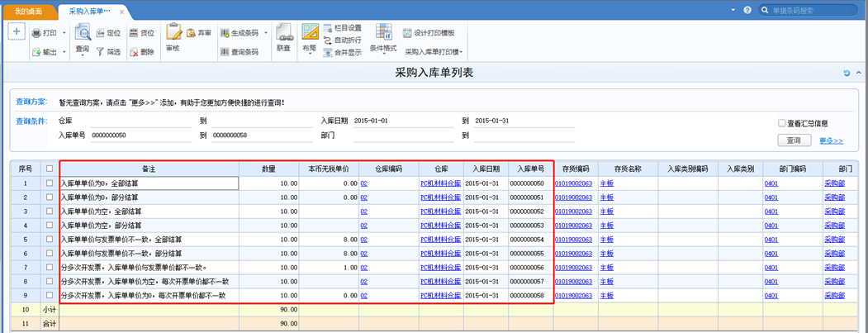The height and width of the screenshot is (333, 868).
Task: Open warehouse code 02 link in row 1
Action: tap(363, 183)
